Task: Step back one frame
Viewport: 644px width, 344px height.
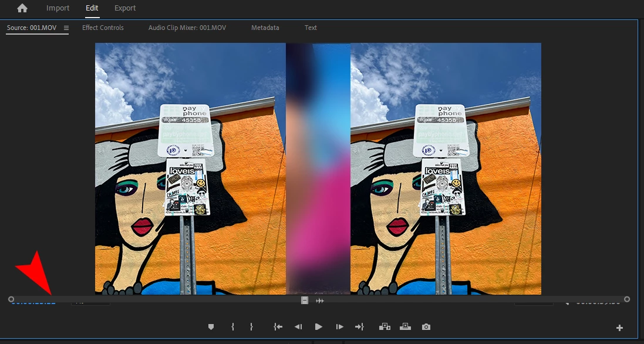Action: pyautogui.click(x=298, y=327)
